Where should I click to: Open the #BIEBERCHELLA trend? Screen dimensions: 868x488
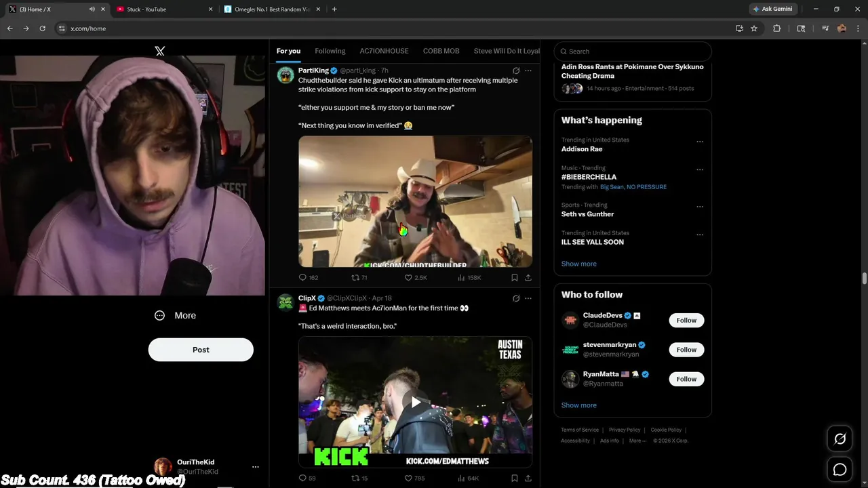(x=589, y=177)
